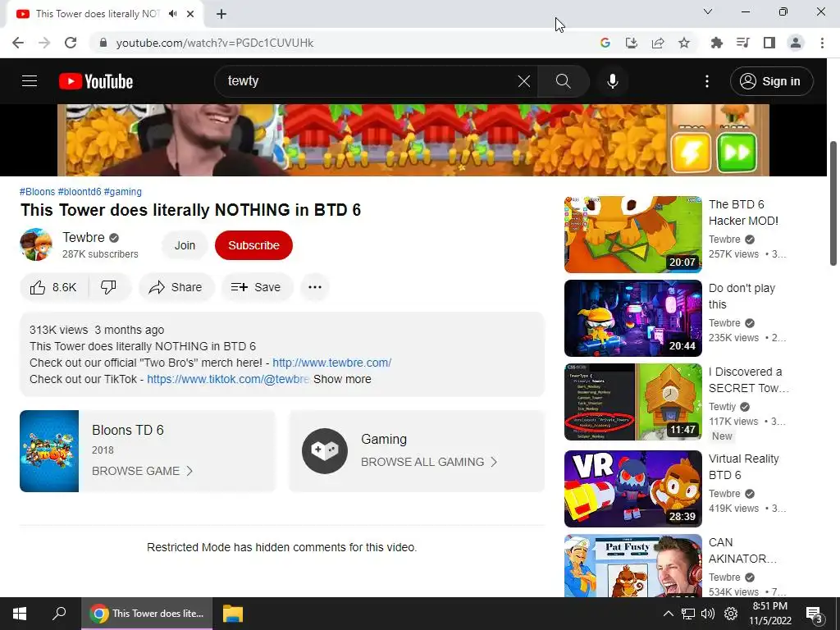This screenshot has height=630, width=840.
Task: Open Chrome profile avatar
Action: pyautogui.click(x=796, y=43)
